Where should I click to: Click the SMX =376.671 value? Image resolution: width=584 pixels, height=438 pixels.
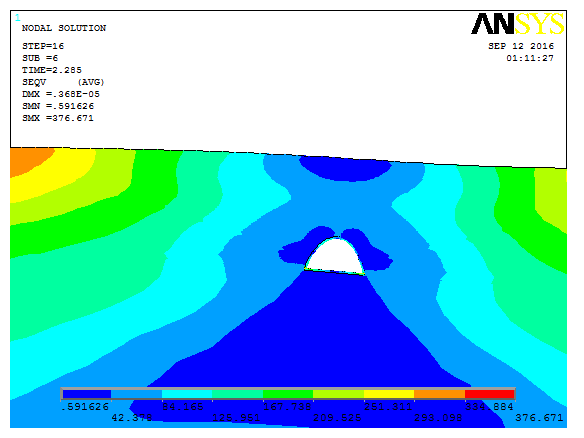pyautogui.click(x=58, y=118)
